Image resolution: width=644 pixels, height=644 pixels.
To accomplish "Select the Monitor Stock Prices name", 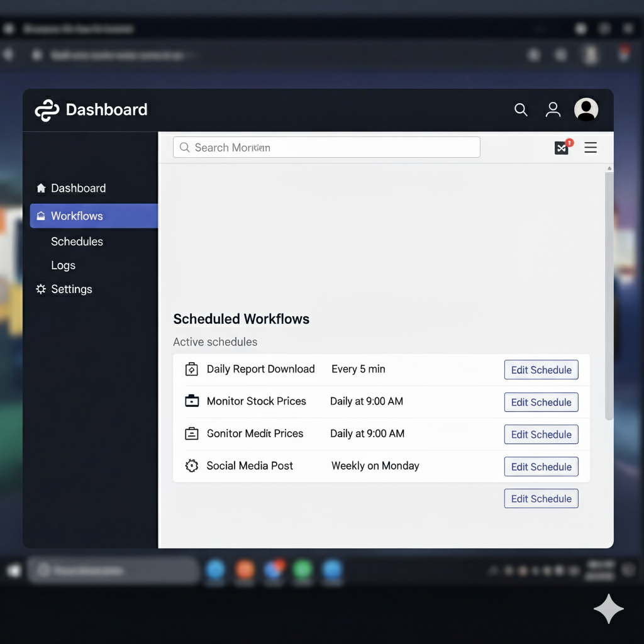I will pyautogui.click(x=257, y=401).
